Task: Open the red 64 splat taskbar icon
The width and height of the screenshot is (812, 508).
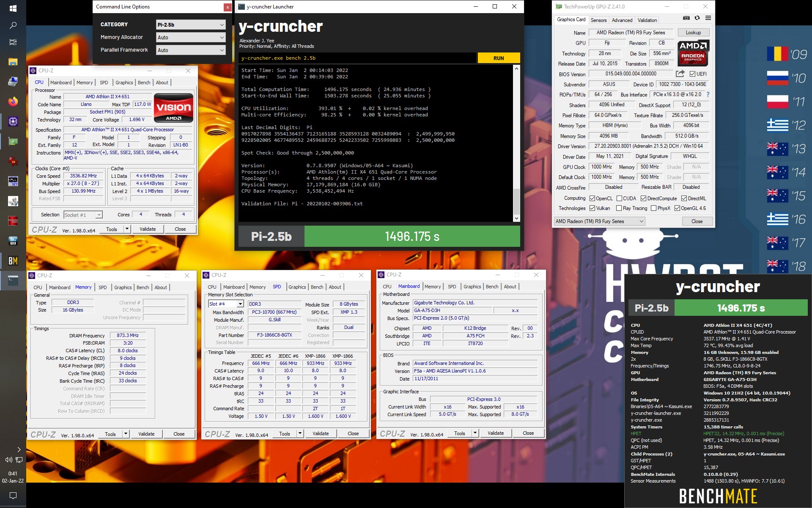Action: [x=13, y=161]
